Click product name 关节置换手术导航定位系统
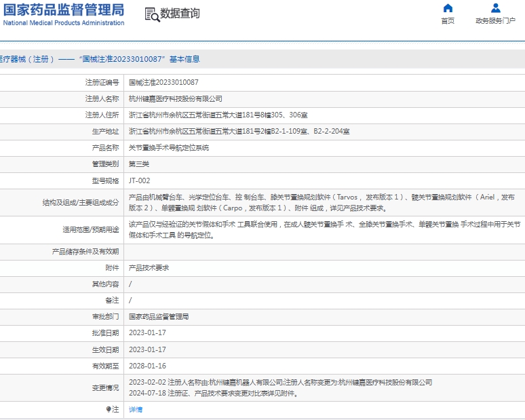 tap(169, 148)
